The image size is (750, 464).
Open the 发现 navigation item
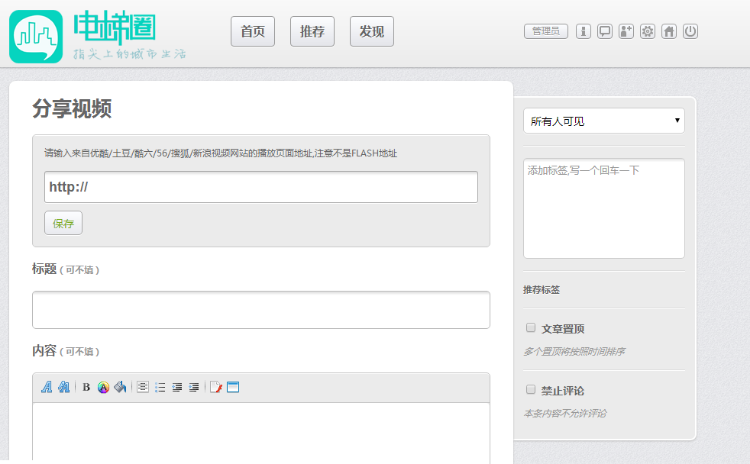point(372,32)
